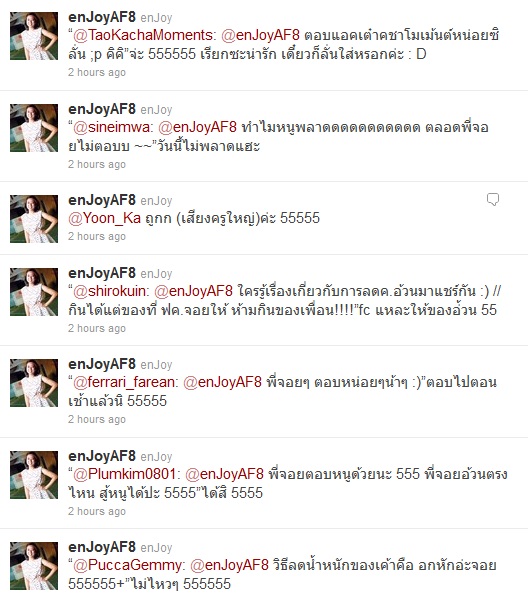Viewport: 528px width, 607px height.
Task: Click the enJoyAF8 username on the sineimwa tweet
Action: (102, 110)
